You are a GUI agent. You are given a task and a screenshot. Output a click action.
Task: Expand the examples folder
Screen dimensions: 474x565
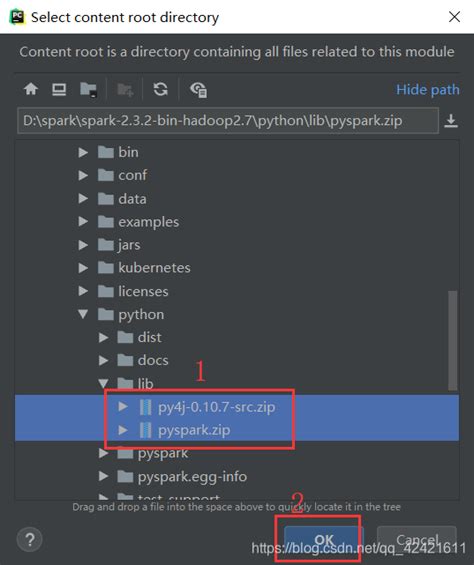83,222
